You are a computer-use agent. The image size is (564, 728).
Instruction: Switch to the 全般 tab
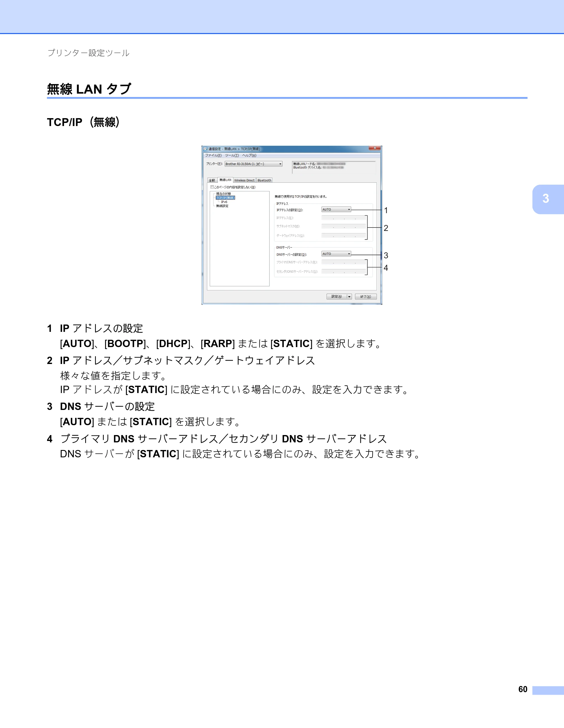coord(212,180)
